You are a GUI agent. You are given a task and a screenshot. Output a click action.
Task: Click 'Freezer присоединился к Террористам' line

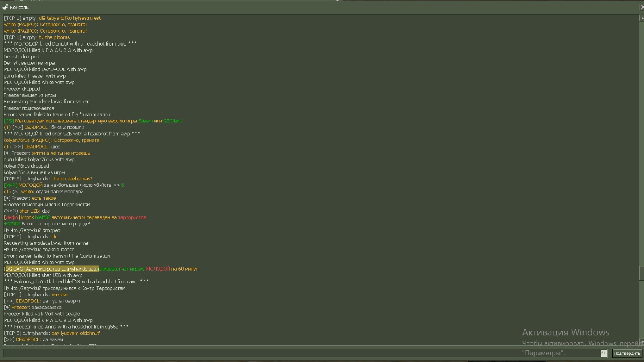click(x=47, y=205)
